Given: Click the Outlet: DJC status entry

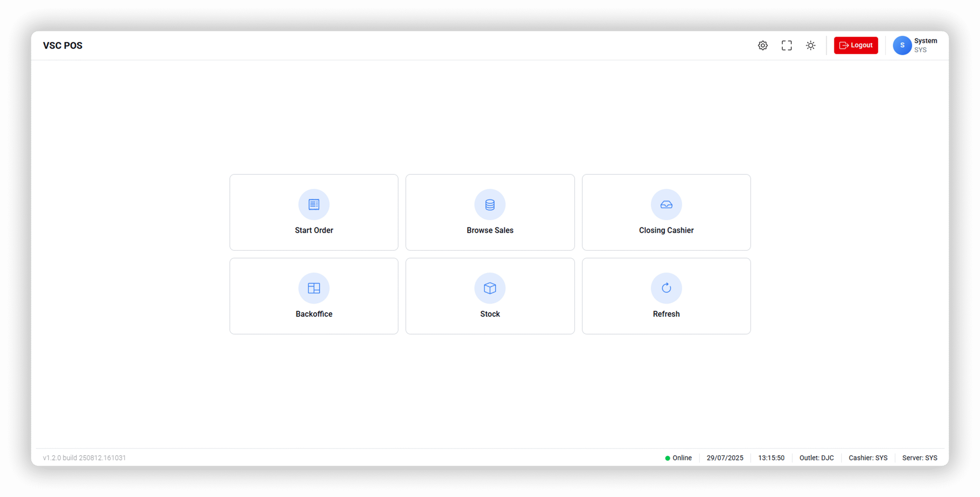Looking at the screenshot, I should (x=816, y=458).
